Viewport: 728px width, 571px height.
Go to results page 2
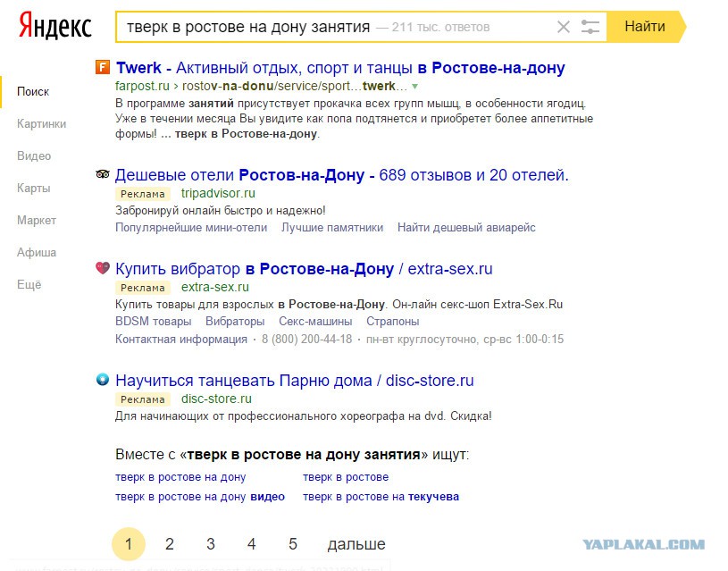(170, 543)
